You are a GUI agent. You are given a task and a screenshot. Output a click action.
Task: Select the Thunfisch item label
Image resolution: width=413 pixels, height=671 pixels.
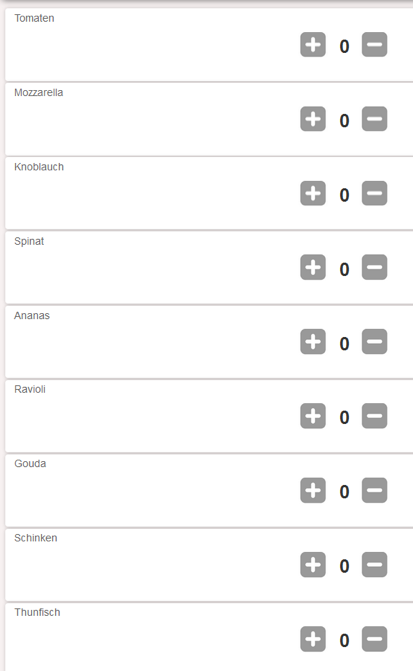(x=37, y=612)
